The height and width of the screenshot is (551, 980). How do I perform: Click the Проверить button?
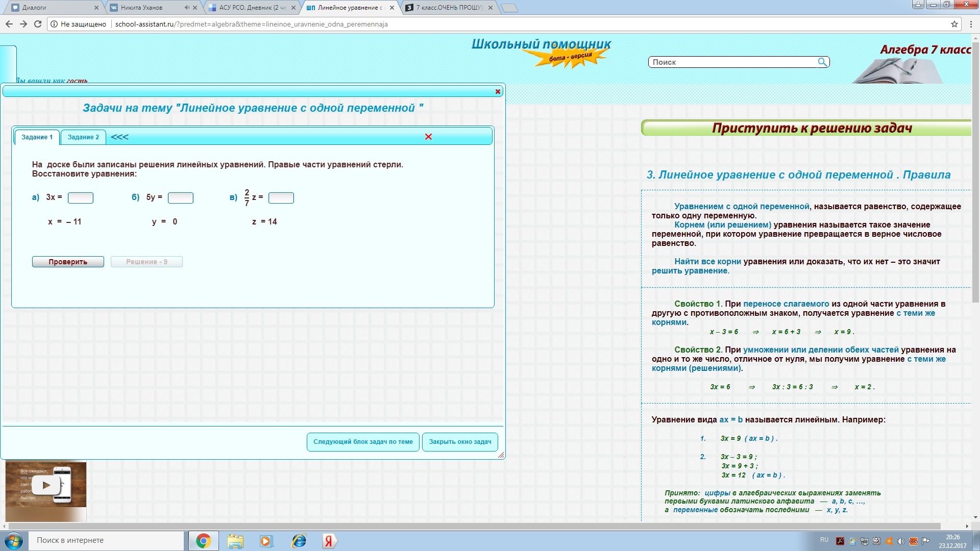click(68, 262)
